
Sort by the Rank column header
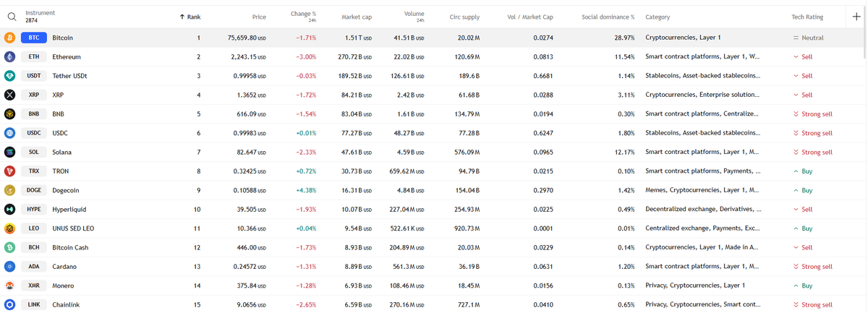[190, 17]
